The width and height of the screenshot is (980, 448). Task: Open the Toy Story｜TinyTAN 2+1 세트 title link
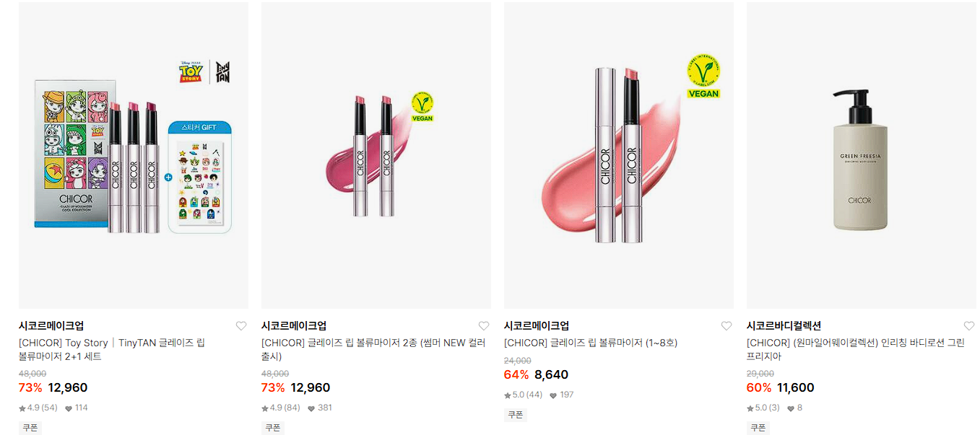tap(112, 350)
